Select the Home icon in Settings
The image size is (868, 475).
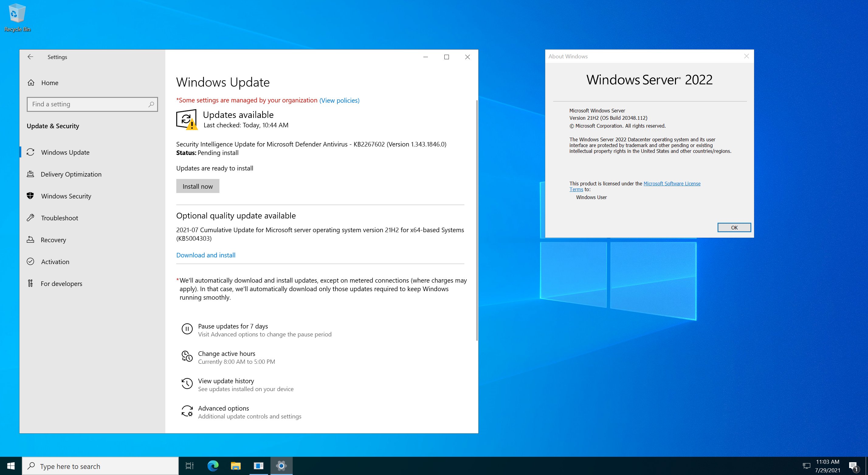(31, 83)
